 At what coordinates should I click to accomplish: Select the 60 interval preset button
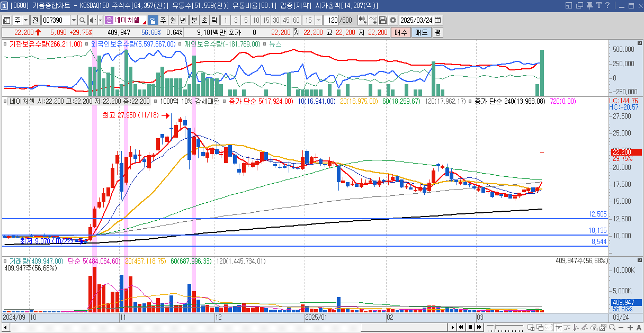click(296, 20)
